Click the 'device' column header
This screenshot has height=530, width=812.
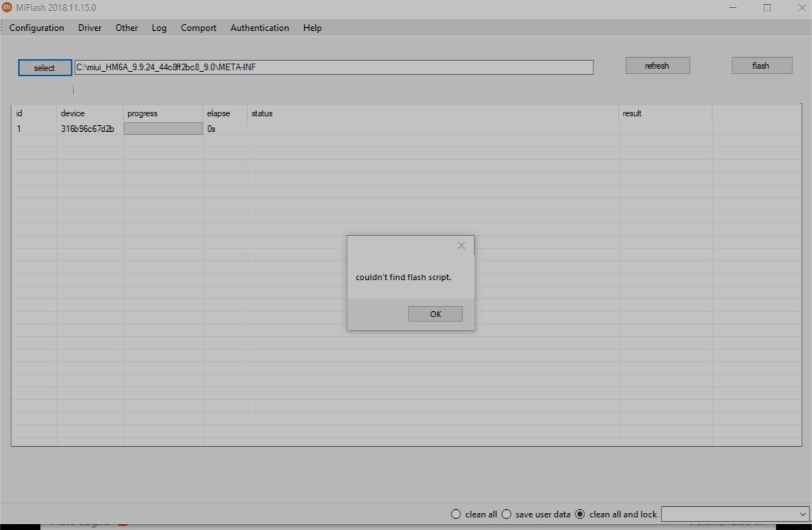coord(90,113)
